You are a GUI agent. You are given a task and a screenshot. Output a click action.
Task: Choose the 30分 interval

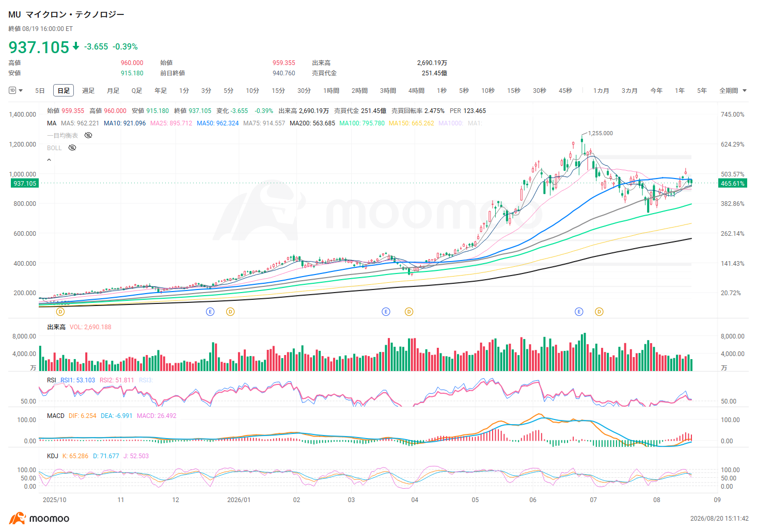click(304, 91)
